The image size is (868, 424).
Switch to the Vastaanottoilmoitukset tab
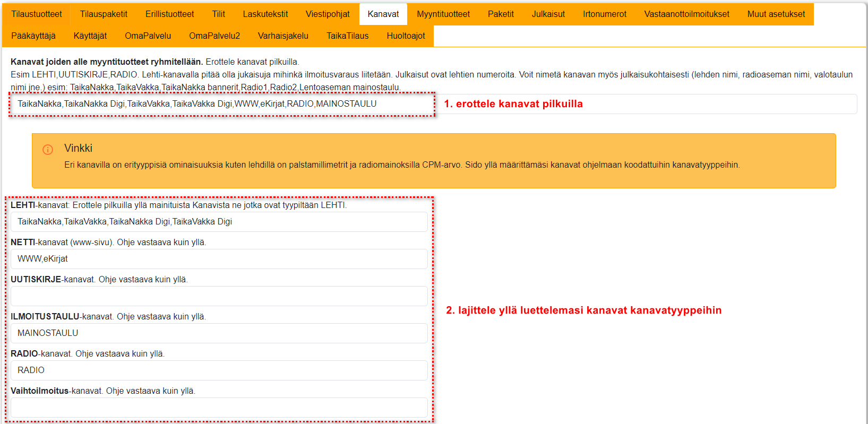tap(687, 14)
